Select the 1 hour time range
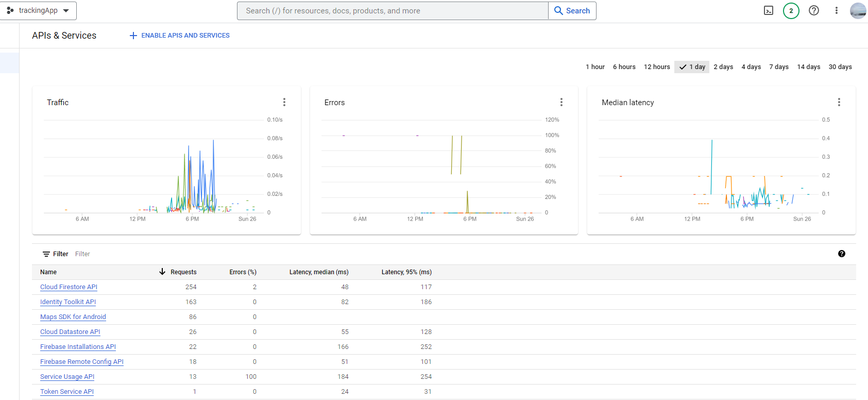 point(595,67)
